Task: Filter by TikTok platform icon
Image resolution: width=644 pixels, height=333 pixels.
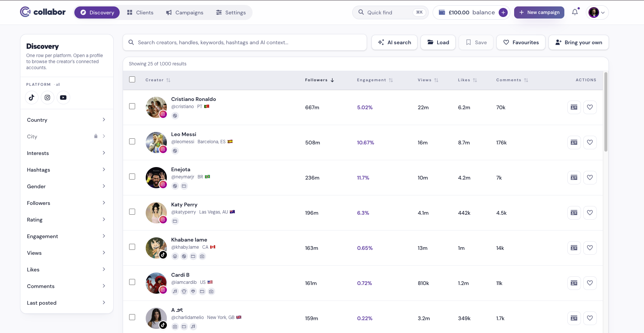Action: click(x=32, y=98)
